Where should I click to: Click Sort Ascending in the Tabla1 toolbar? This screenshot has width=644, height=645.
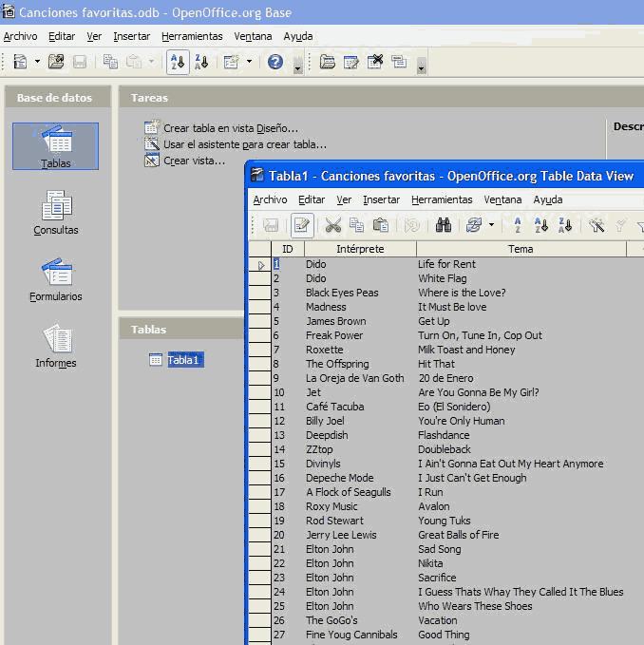pyautogui.click(x=541, y=225)
